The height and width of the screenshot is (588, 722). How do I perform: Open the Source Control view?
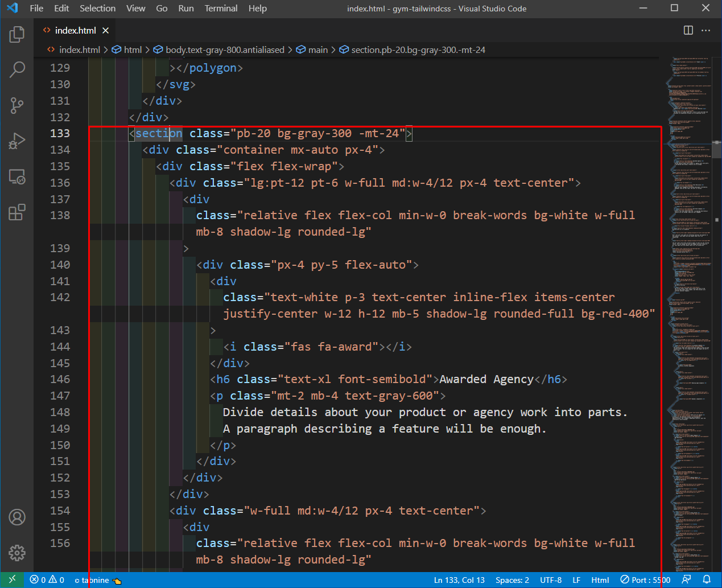click(17, 105)
